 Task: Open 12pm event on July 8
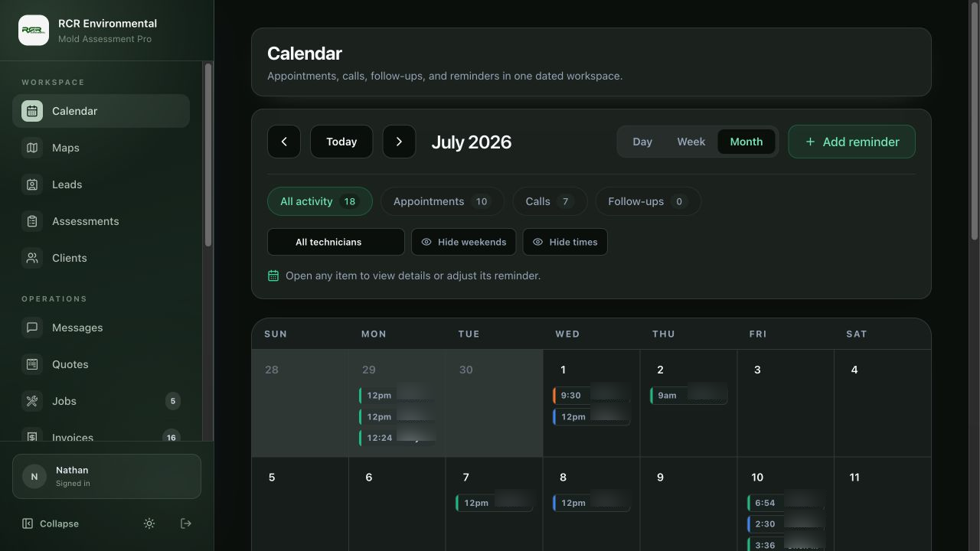(x=591, y=503)
